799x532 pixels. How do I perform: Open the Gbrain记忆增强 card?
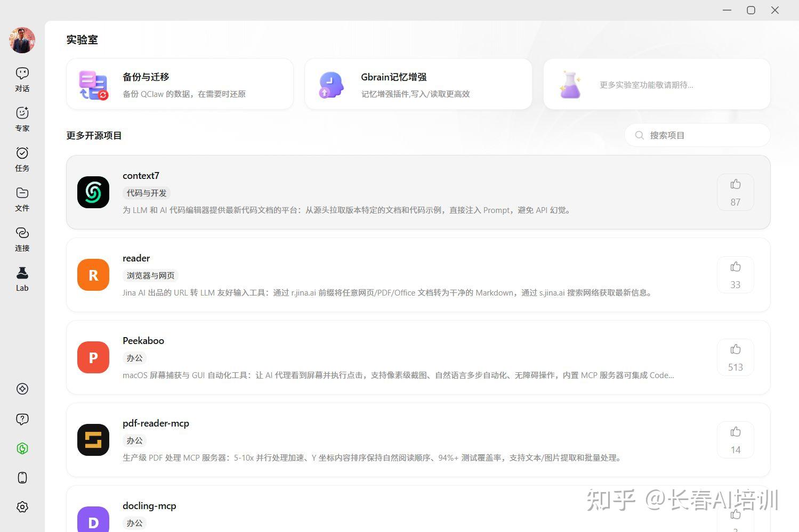tap(418, 84)
